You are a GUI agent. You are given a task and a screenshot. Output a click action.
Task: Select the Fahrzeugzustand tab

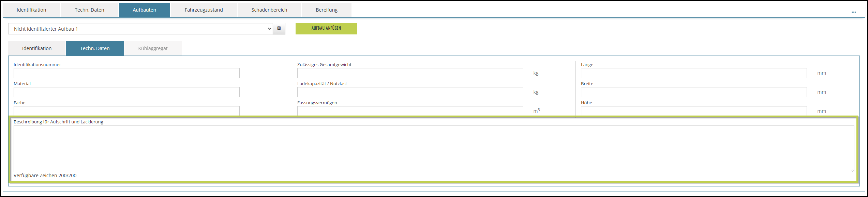pyautogui.click(x=204, y=10)
